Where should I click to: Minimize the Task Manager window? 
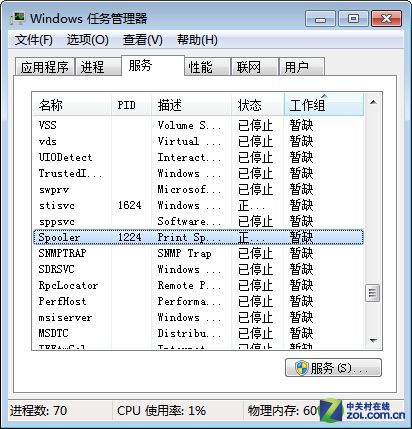coord(320,19)
